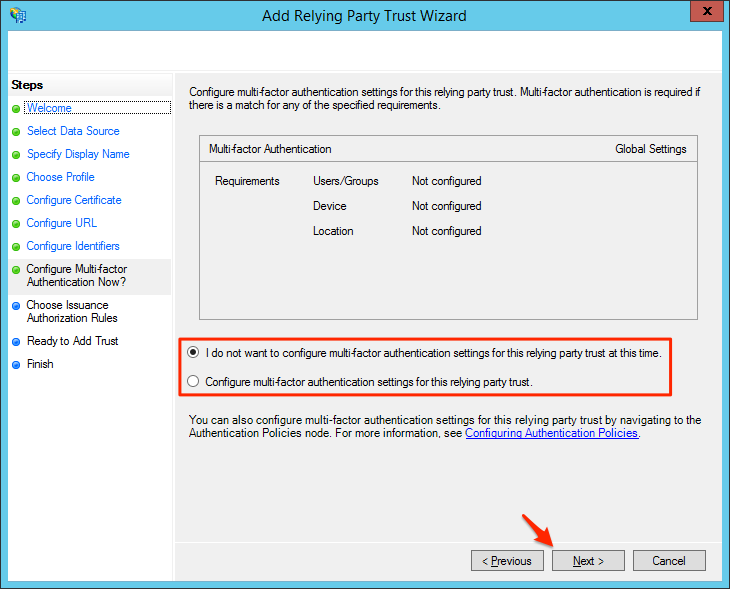Close the Add Relying Party Trust Wizard window
The width and height of the screenshot is (730, 589).
704,13
